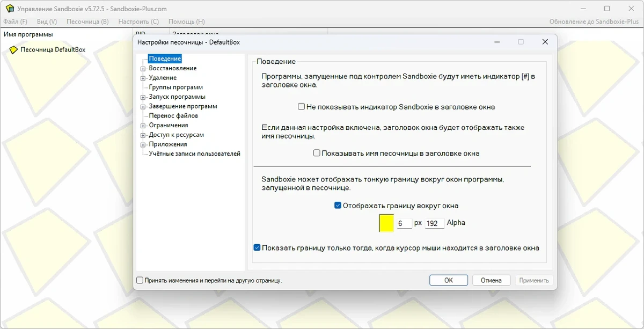Select Приложения label in the tree
This screenshot has height=329, width=644.
pyautogui.click(x=168, y=144)
